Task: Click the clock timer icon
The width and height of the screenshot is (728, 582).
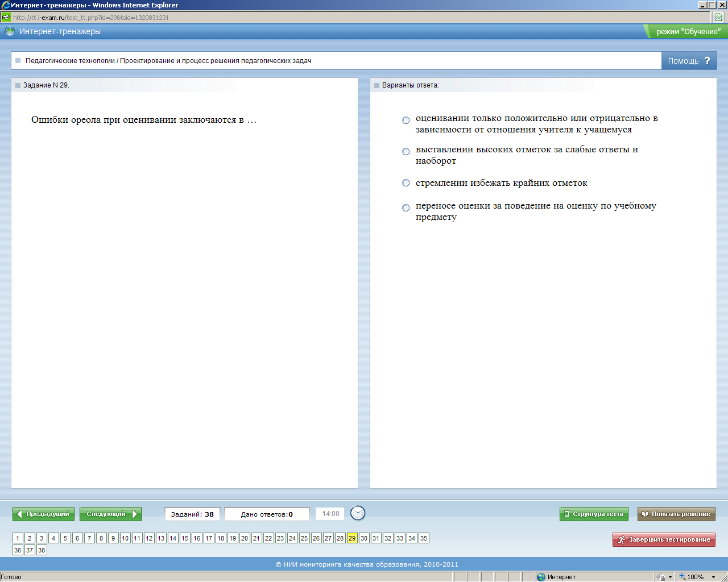Action: tap(358, 513)
